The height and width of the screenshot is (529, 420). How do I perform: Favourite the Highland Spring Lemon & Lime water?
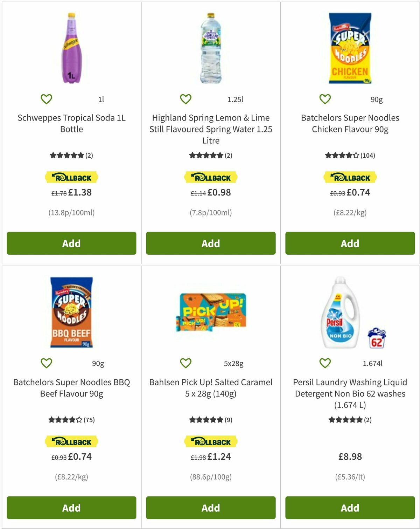(186, 98)
